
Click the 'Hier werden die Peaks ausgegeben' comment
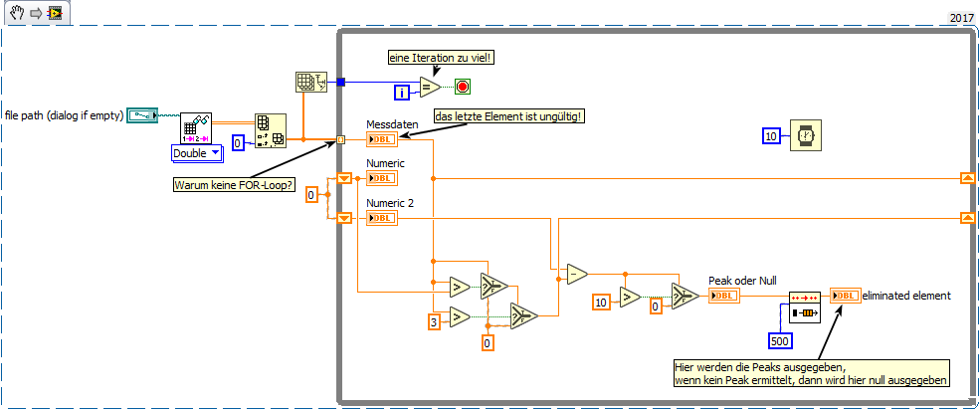[811, 373]
